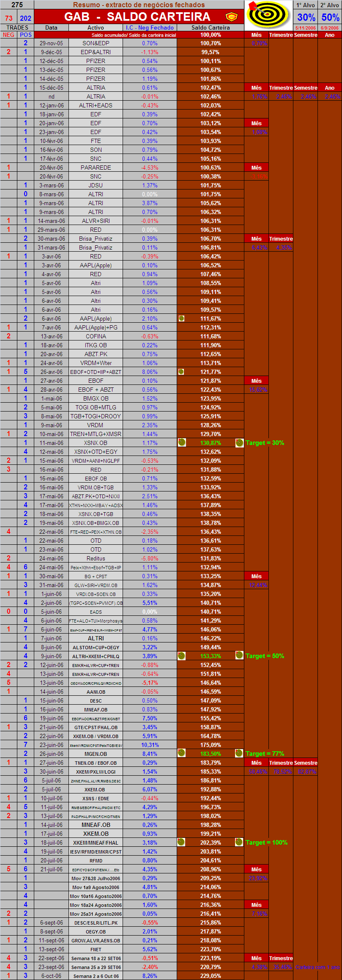This screenshot has width=342, height=980.
Task: Click the Activo column header
Action: [x=96, y=27]
